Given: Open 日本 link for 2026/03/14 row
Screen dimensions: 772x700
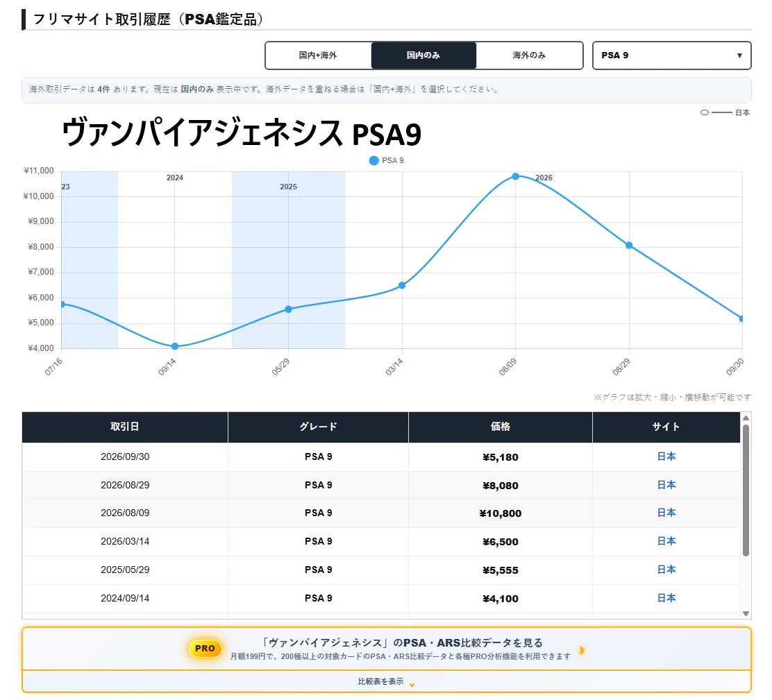Looking at the screenshot, I should [x=666, y=541].
